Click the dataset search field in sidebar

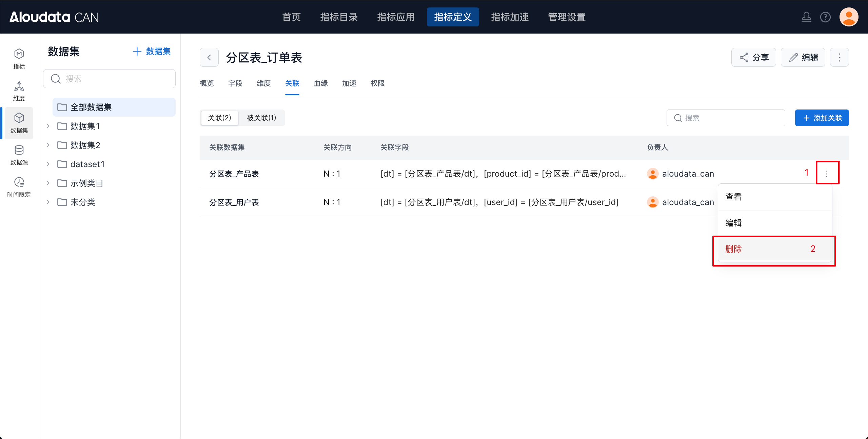tap(109, 79)
